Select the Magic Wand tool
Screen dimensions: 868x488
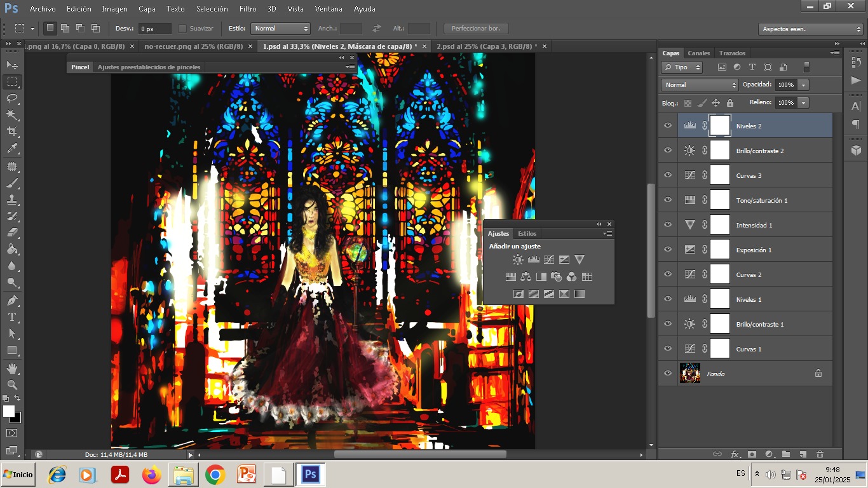pyautogui.click(x=12, y=115)
